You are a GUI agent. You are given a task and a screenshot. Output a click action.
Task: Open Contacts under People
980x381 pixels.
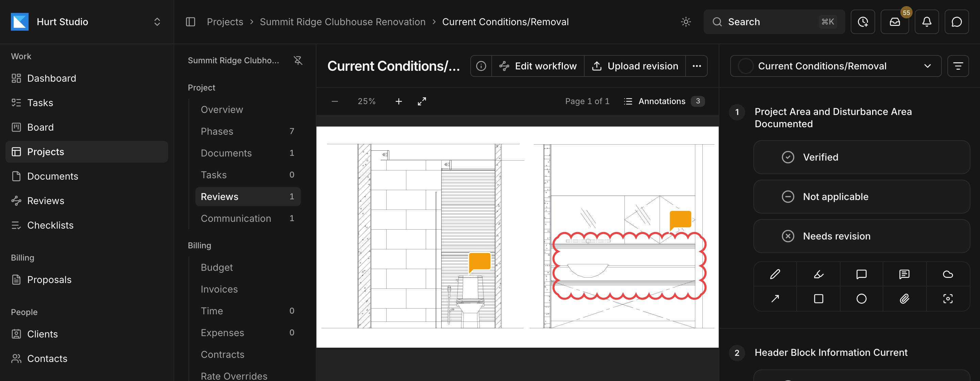87,359
